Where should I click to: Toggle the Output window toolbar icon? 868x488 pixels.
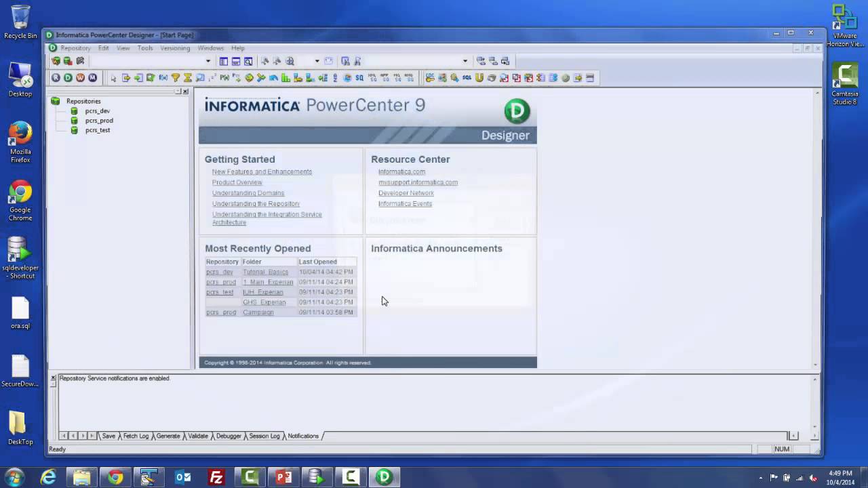(x=236, y=61)
